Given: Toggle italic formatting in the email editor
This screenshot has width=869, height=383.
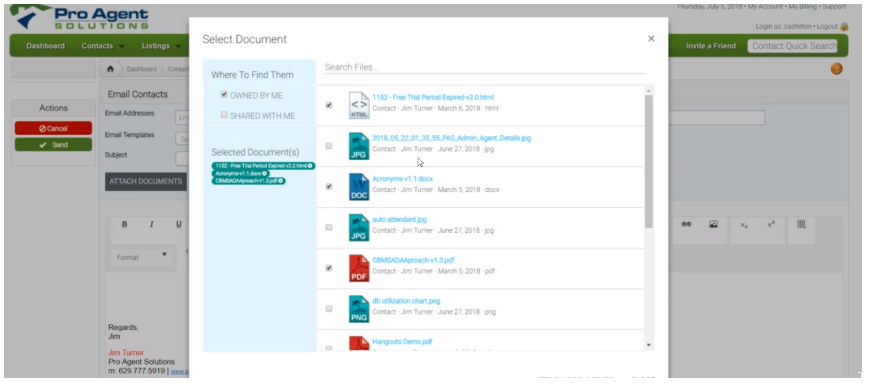Looking at the screenshot, I should tap(151, 224).
